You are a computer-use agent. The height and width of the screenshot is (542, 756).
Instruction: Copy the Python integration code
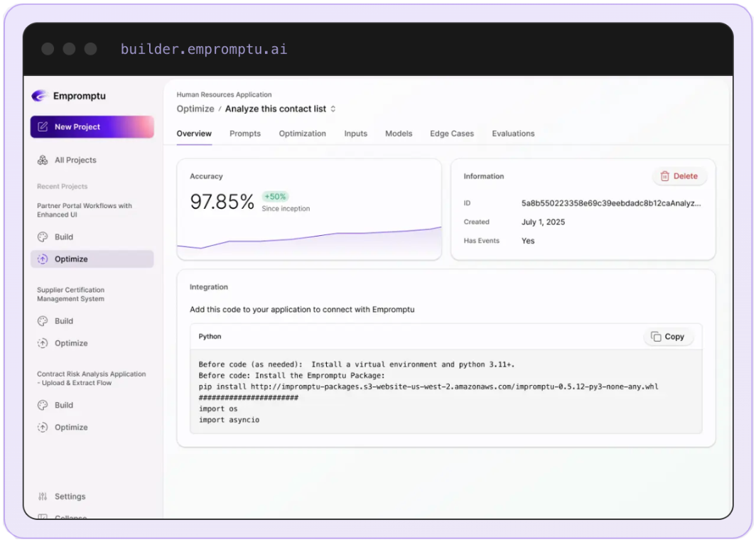tap(668, 337)
